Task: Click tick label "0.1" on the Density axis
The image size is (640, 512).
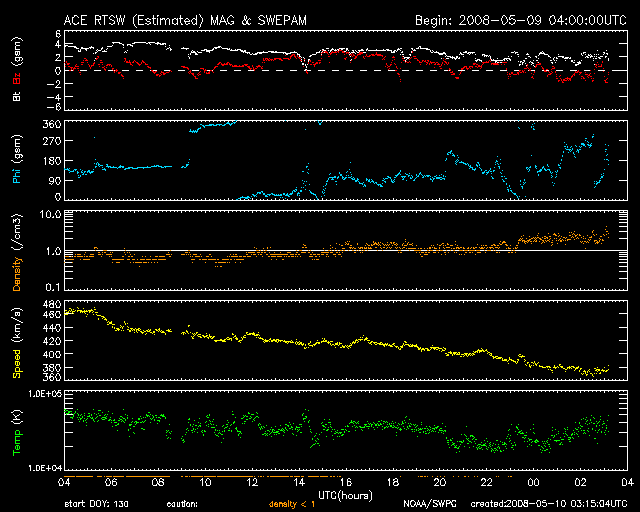Action: click(x=53, y=287)
